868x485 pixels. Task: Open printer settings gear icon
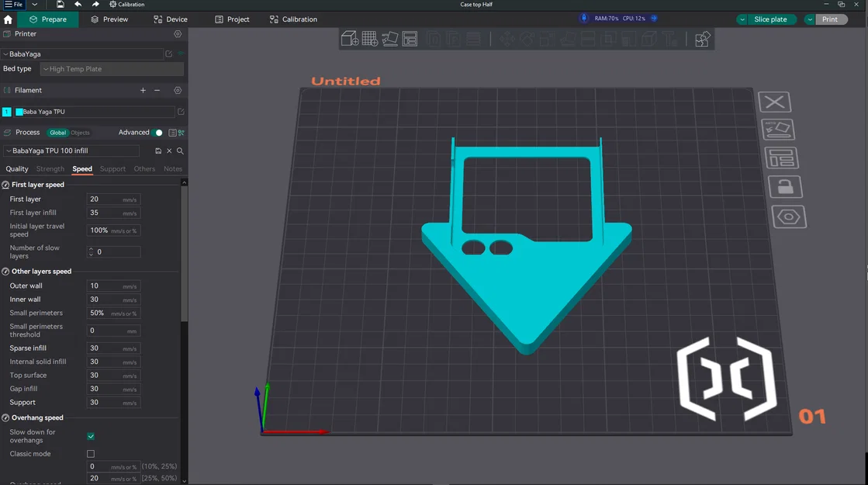pos(178,34)
